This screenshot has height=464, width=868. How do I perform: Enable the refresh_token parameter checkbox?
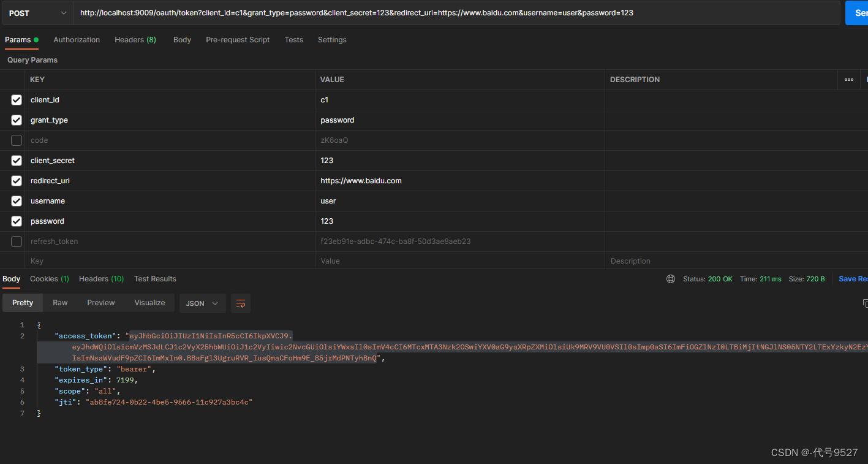tap(17, 242)
